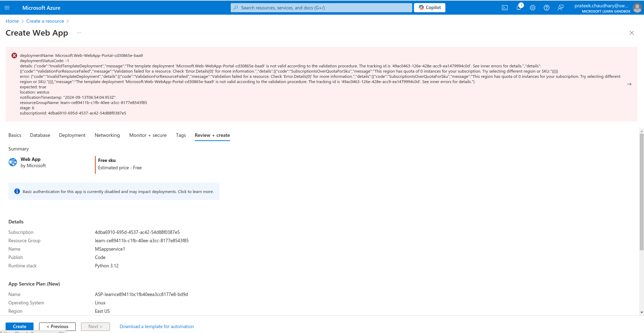This screenshot has width=644, height=333.
Task: Click the Copilot button
Action: pos(430,8)
